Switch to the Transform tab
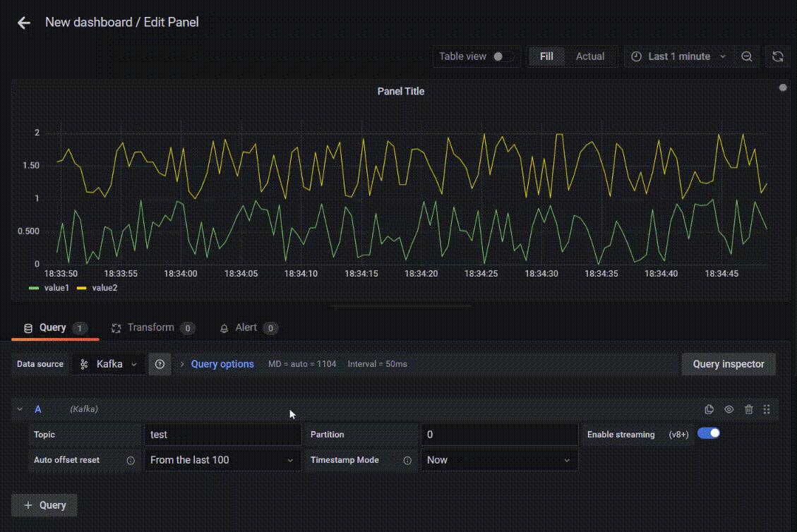797x532 pixels. tap(150, 327)
